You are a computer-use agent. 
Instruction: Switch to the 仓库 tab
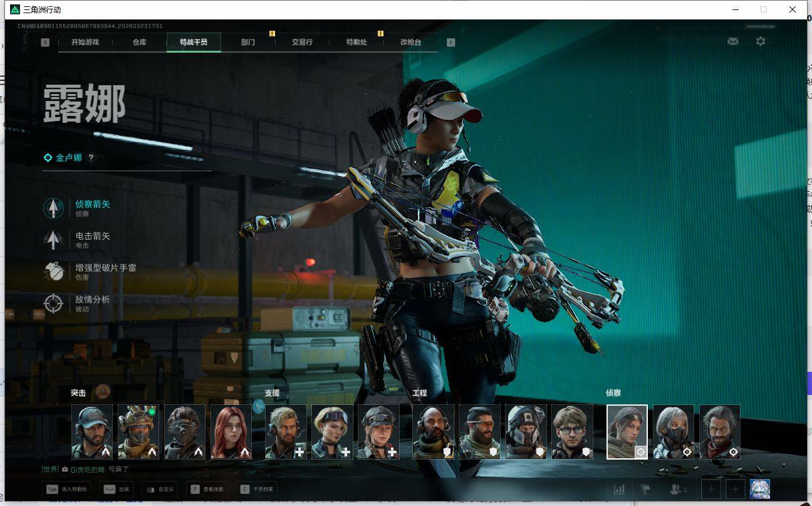[x=139, y=43]
